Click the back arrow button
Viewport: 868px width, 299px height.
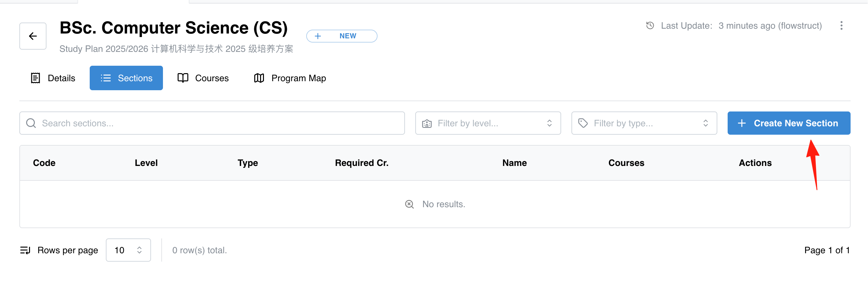click(33, 36)
